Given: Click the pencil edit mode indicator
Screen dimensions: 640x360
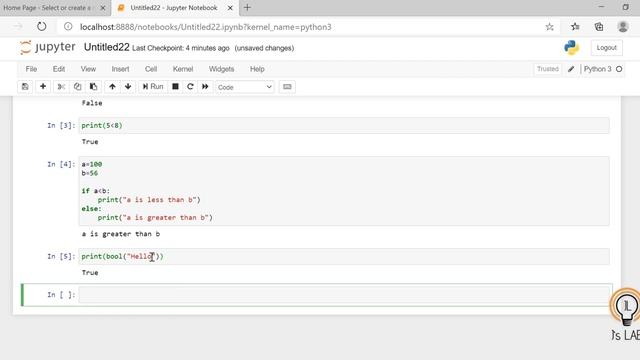Looking at the screenshot, I should [x=571, y=69].
